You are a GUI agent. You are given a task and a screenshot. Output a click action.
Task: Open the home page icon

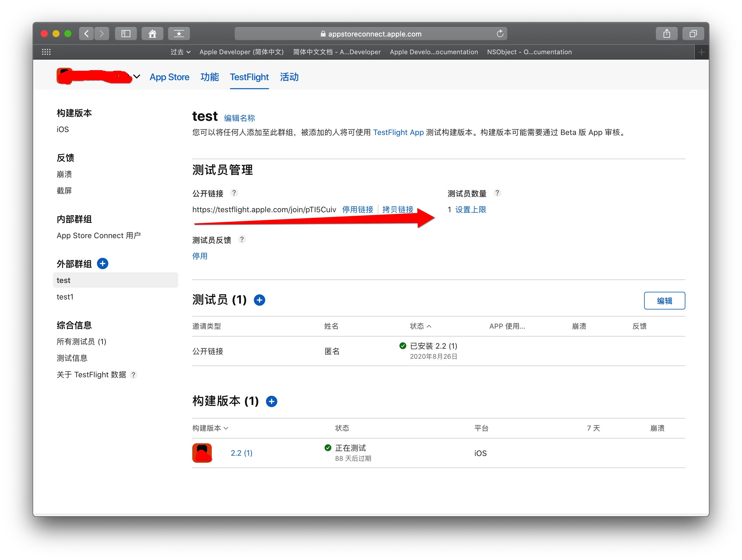pos(152,34)
